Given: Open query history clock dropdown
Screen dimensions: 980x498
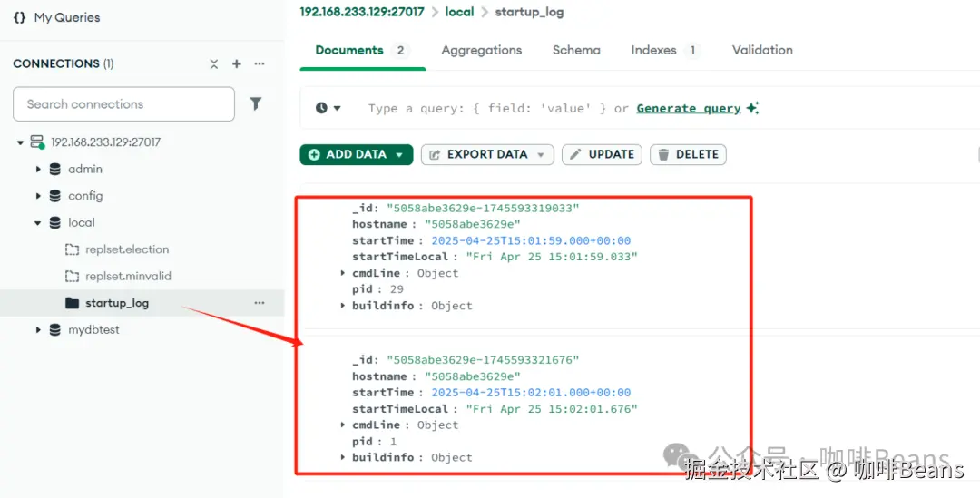Looking at the screenshot, I should pos(328,108).
